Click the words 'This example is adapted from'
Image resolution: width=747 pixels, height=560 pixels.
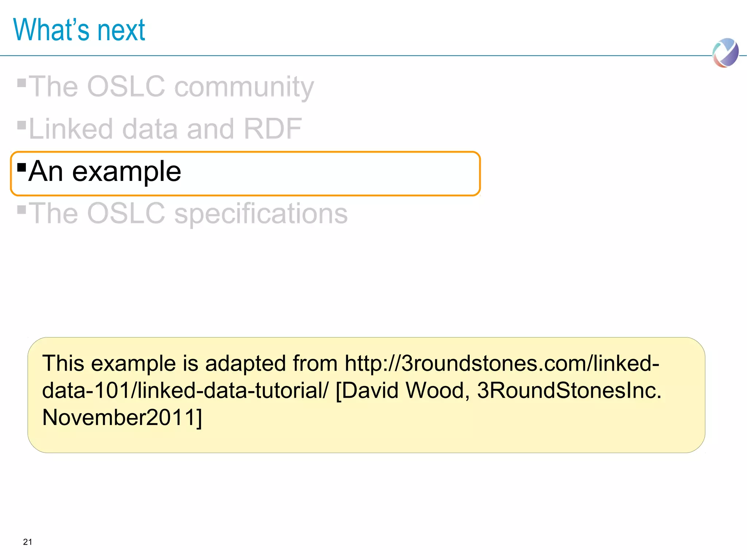pos(190,363)
